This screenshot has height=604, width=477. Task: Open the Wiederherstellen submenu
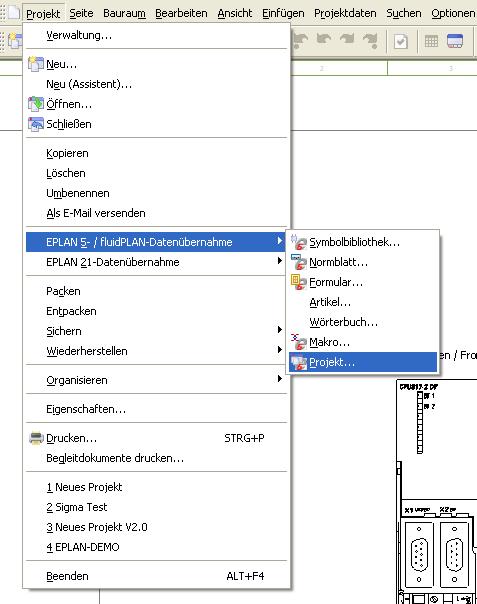156,351
